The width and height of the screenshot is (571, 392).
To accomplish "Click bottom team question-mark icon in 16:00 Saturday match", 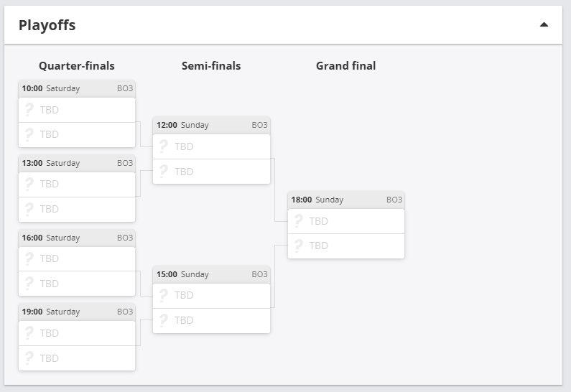I will coord(29,283).
